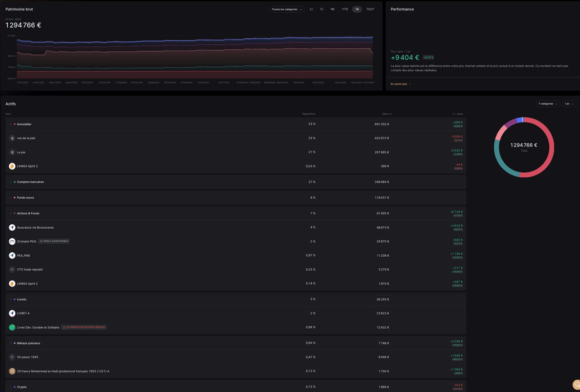Click the CTO trade republic icon
Screen dimensions: 580x392
tap(12, 270)
